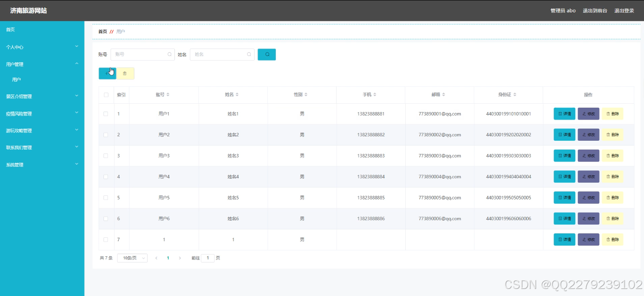The width and height of the screenshot is (644, 296).
Task: Check the checkbox for index 7 row
Action: click(x=106, y=240)
